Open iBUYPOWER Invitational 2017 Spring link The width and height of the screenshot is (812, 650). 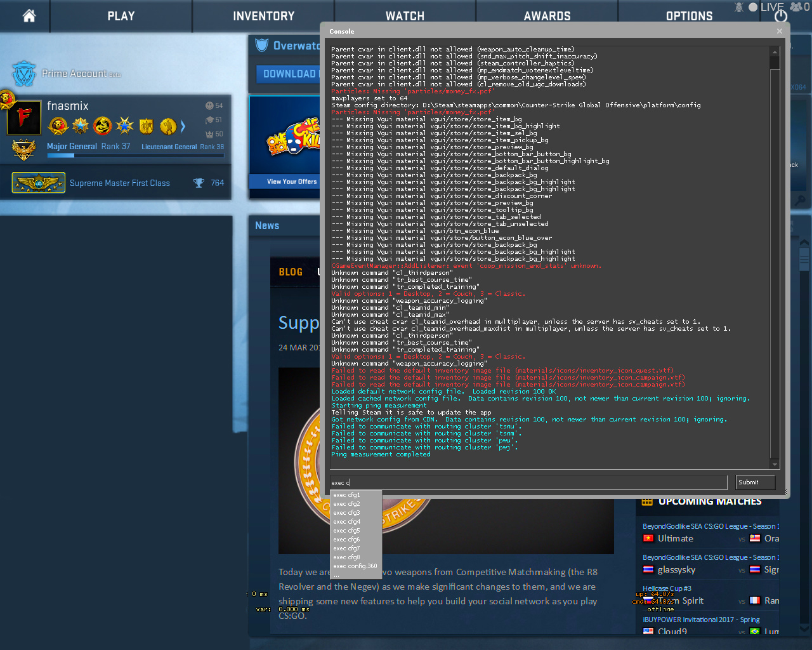[x=701, y=620]
